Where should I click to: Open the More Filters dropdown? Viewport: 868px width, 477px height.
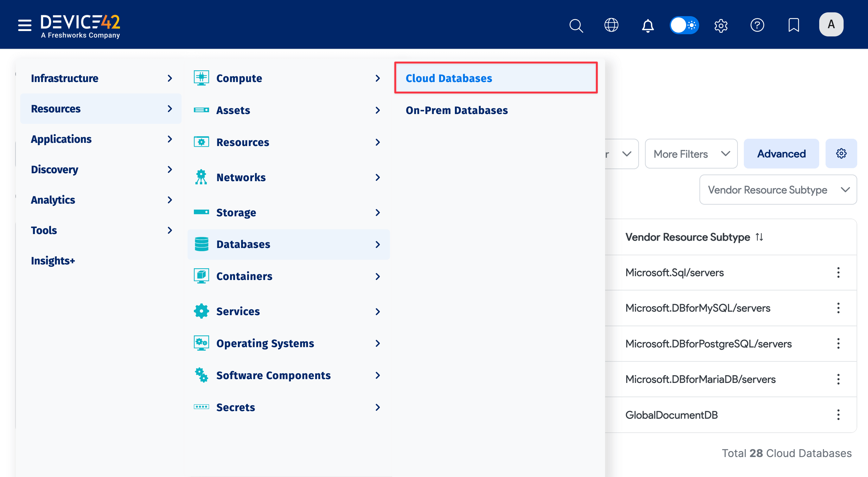click(691, 154)
